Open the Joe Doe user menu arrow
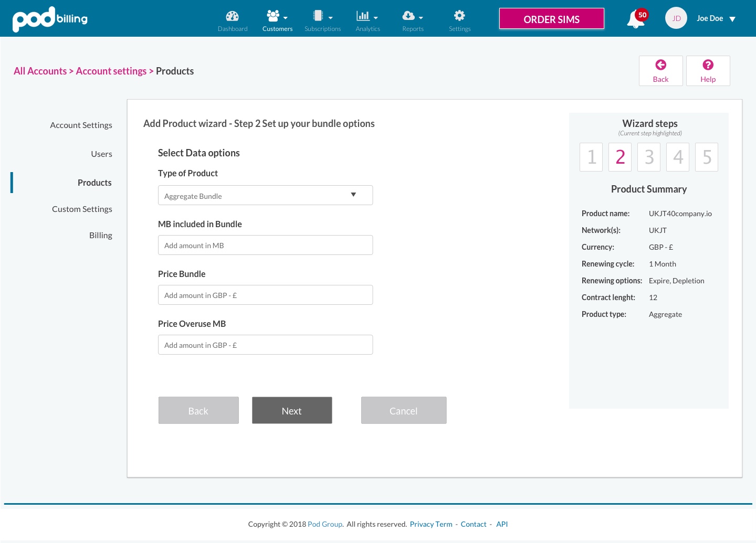 point(732,19)
